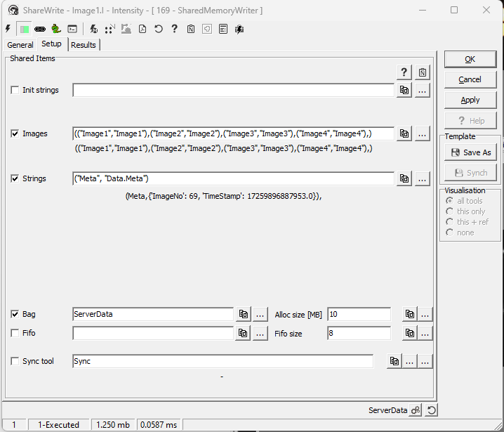Click the grey brain icon in toolbar
Viewport: 504px width, 432px height.
(x=207, y=30)
